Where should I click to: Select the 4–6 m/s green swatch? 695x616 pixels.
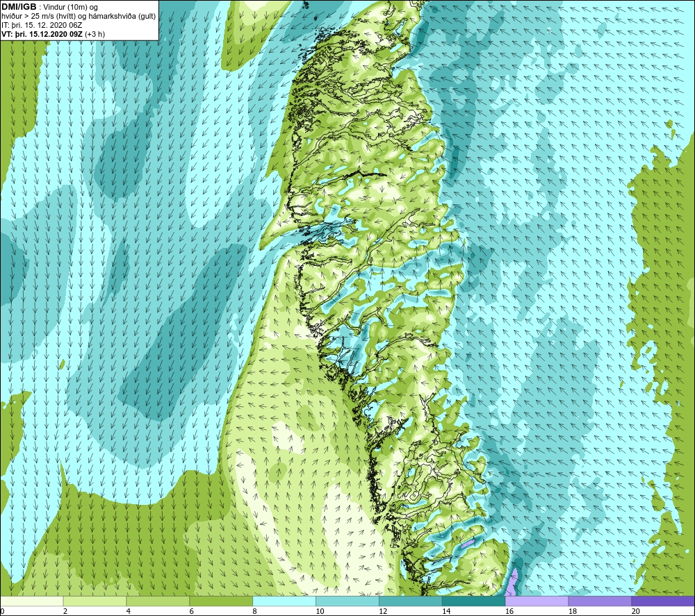click(158, 601)
